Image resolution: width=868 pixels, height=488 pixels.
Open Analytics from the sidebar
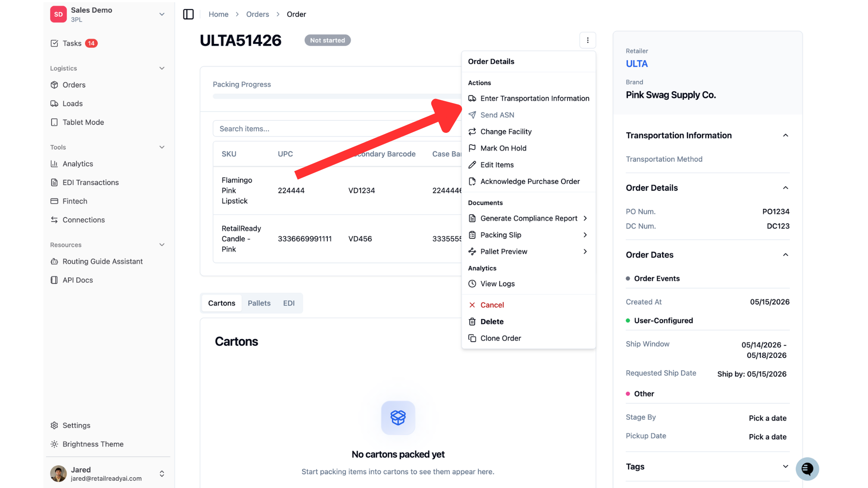[x=78, y=164]
